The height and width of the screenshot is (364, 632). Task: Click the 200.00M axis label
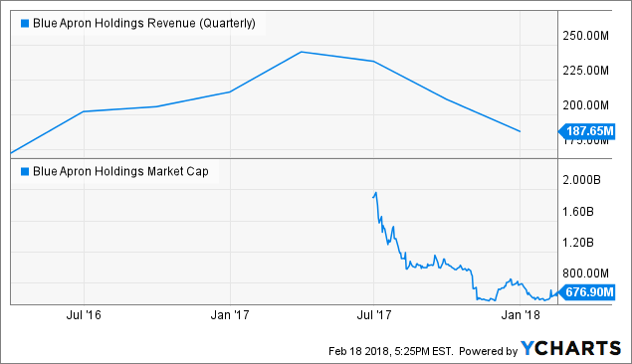tap(585, 105)
